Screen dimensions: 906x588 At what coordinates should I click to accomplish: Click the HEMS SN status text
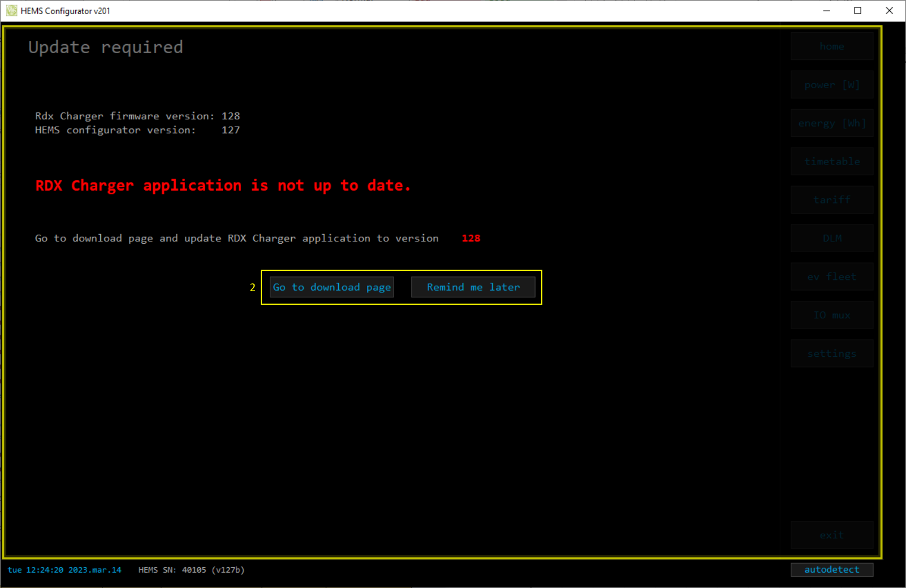point(191,570)
